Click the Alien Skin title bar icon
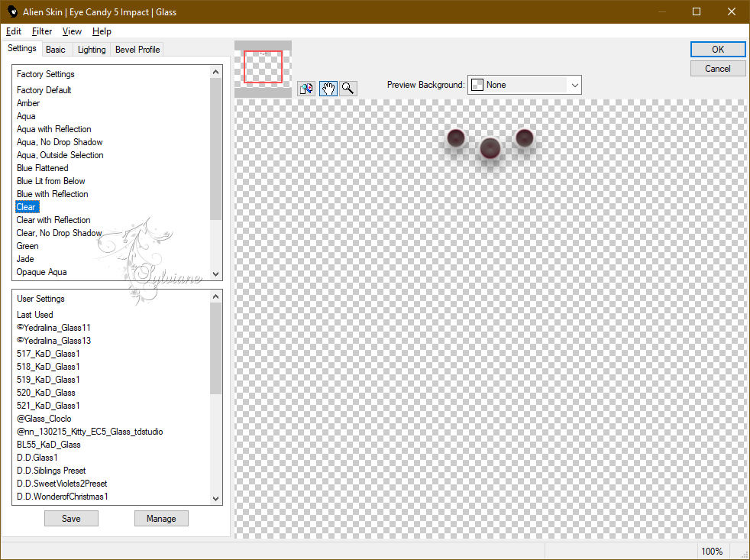 (12, 11)
